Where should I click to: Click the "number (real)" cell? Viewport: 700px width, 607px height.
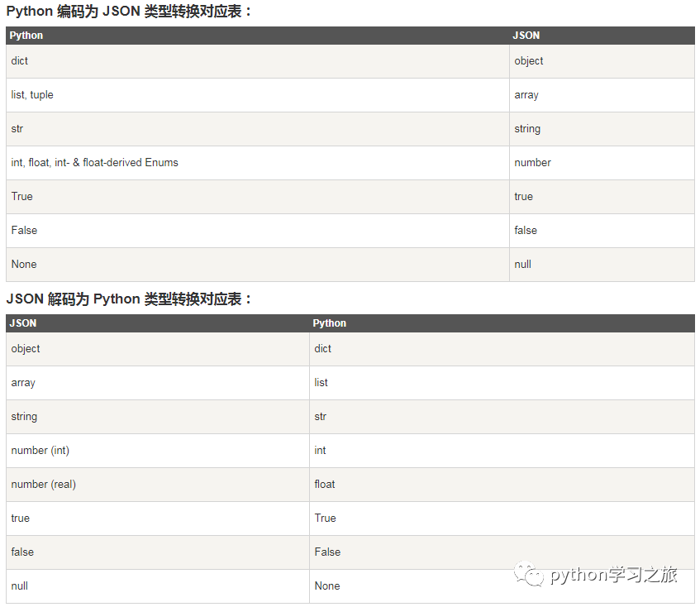(x=158, y=485)
